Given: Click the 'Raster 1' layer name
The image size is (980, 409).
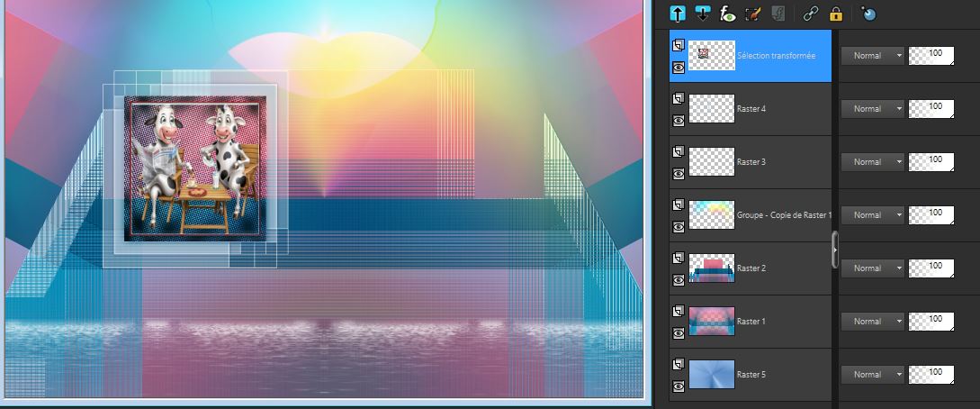Looking at the screenshot, I should (x=751, y=322).
